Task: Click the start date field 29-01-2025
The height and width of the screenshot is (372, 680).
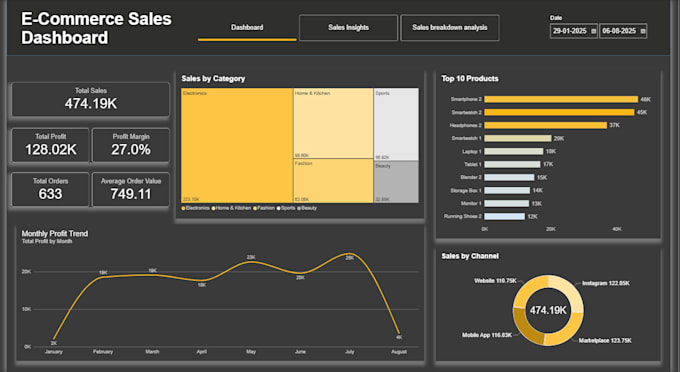Action: click(574, 31)
